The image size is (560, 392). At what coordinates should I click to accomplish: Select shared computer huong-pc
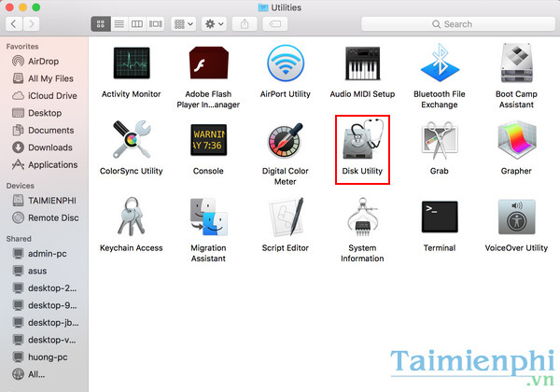tap(44, 357)
